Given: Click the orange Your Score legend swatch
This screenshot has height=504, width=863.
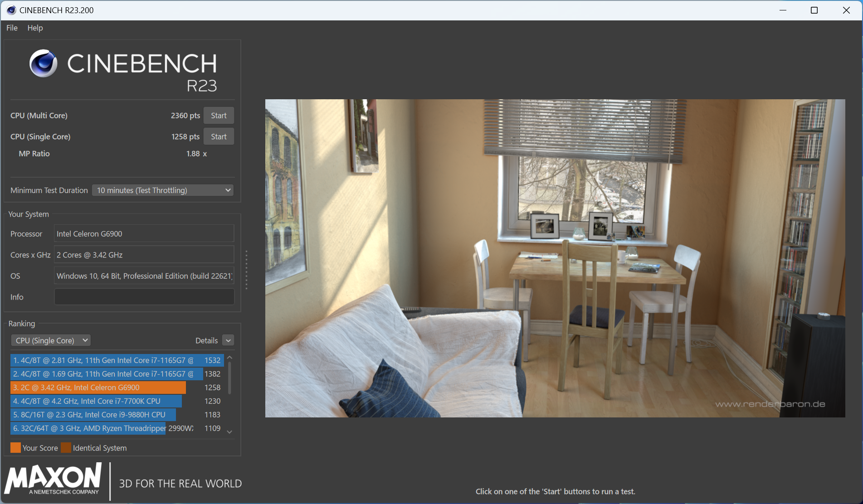Looking at the screenshot, I should pos(15,448).
